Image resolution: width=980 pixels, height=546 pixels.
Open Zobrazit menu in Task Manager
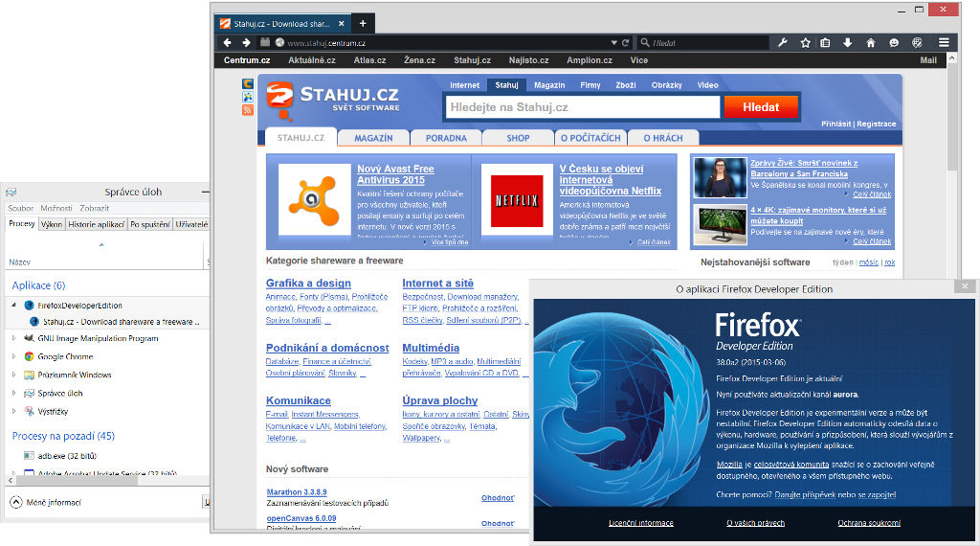pos(95,208)
